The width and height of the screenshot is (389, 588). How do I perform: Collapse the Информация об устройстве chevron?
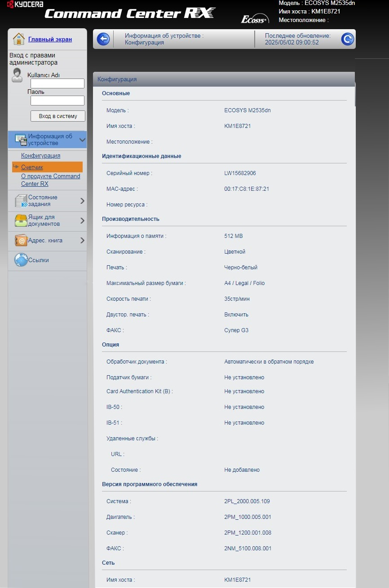(x=82, y=140)
